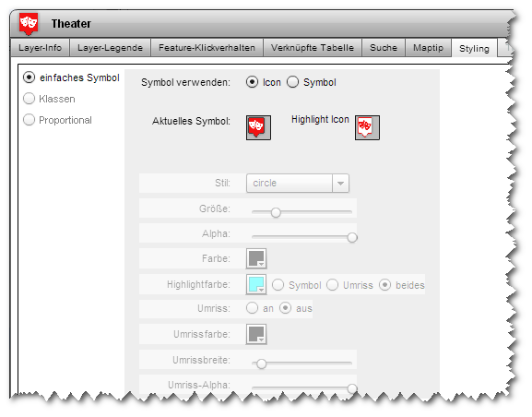532x417 pixels.
Task: Go to the Feature-Klickverhalten tab
Action: point(207,48)
